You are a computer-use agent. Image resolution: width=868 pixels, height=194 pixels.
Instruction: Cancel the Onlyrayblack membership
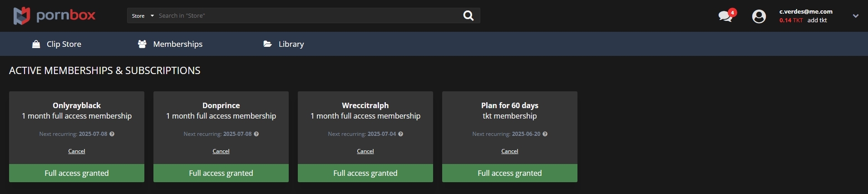[77, 151]
